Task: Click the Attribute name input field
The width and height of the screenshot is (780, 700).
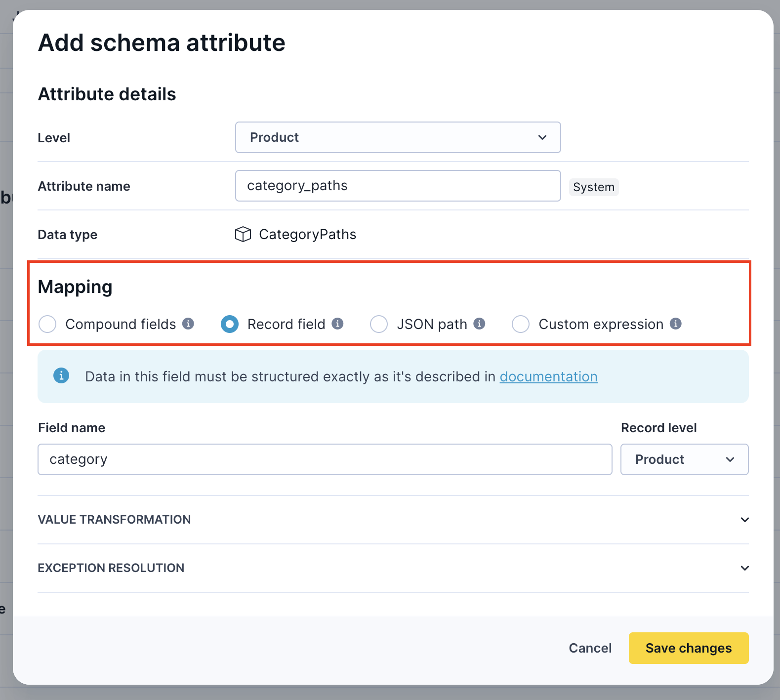Action: coord(398,186)
